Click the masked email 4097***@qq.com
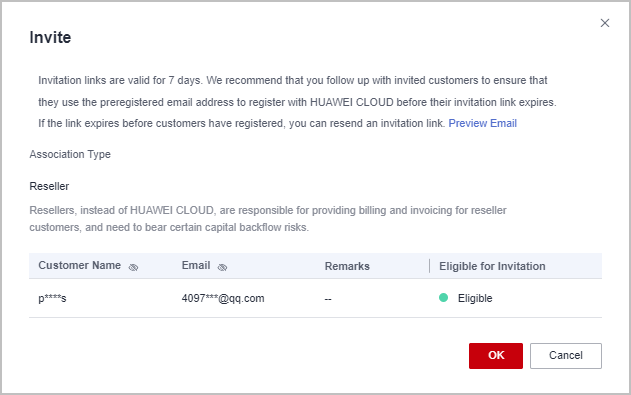This screenshot has height=395, width=631. (x=223, y=298)
